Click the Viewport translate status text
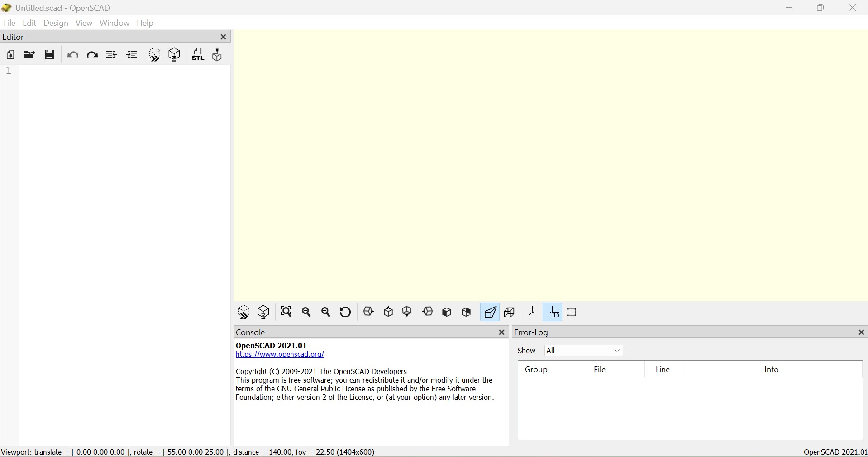This screenshot has width=868, height=457. (188, 452)
